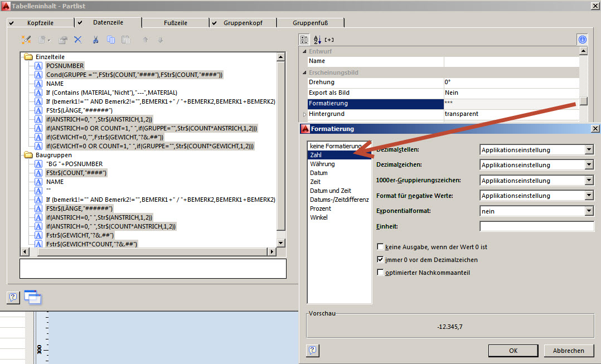Switch to the Gruppenfuß tab
The image size is (601, 364).
coord(311,23)
